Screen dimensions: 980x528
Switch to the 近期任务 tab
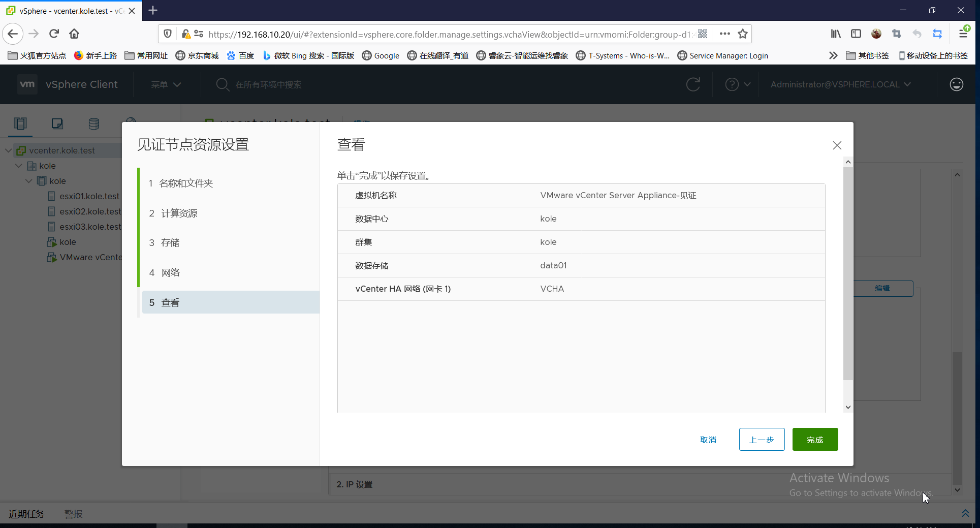click(x=26, y=514)
